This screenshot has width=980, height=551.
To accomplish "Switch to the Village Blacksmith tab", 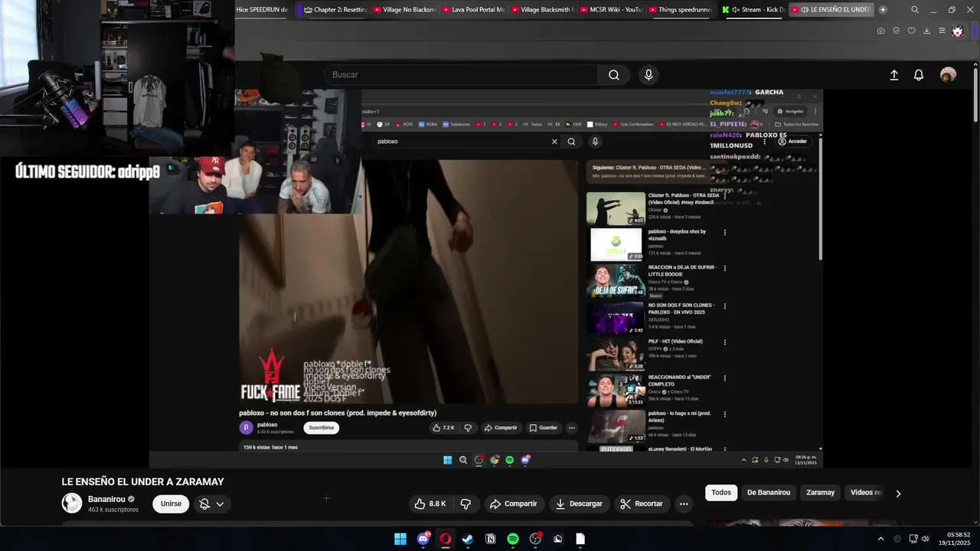I will pos(542,10).
